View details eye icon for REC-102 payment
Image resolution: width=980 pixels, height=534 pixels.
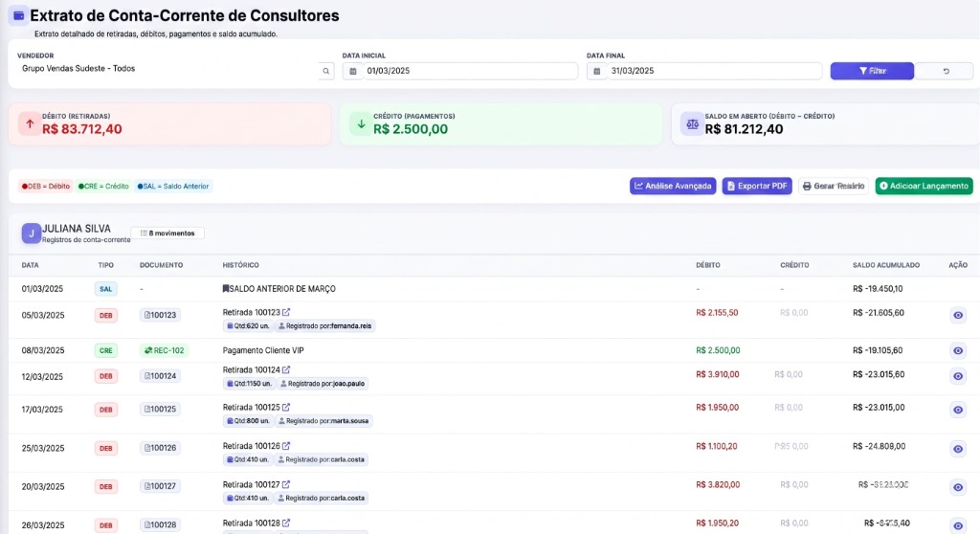957,351
